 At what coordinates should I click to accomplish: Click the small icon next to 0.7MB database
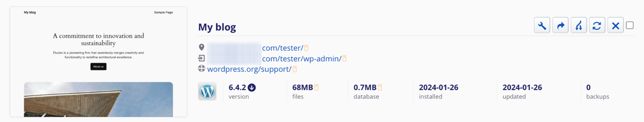[380, 88]
